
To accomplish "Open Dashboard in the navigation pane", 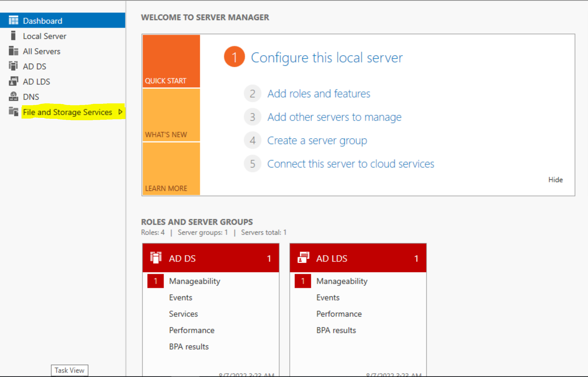I will [x=63, y=20].
